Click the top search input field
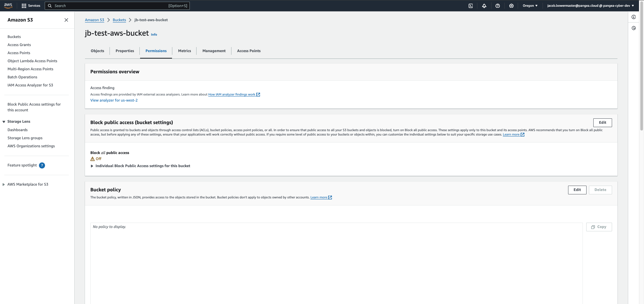The image size is (644, 304). pos(117,6)
